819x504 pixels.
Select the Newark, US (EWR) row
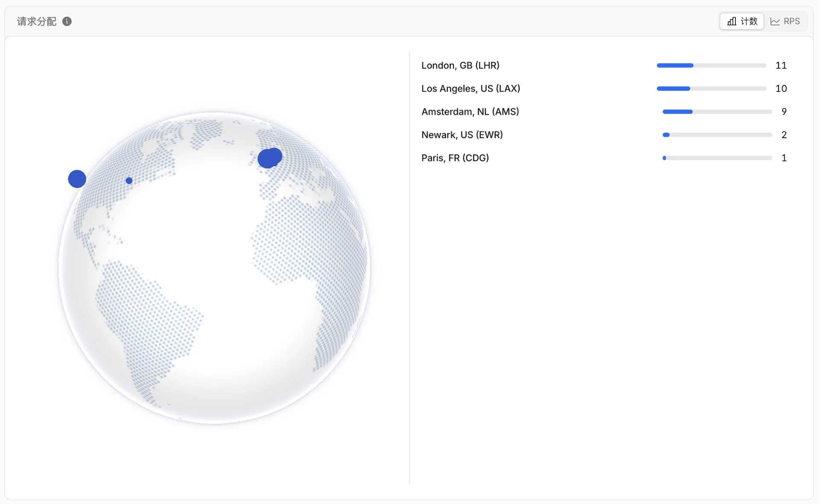[x=604, y=135]
